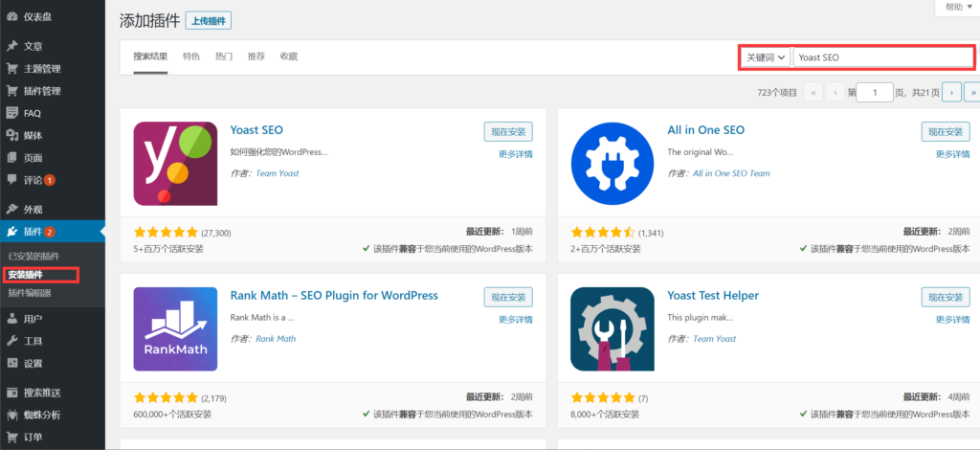This screenshot has width=980, height=450.
Task: Click the 评论 comments icon
Action: pos(11,180)
